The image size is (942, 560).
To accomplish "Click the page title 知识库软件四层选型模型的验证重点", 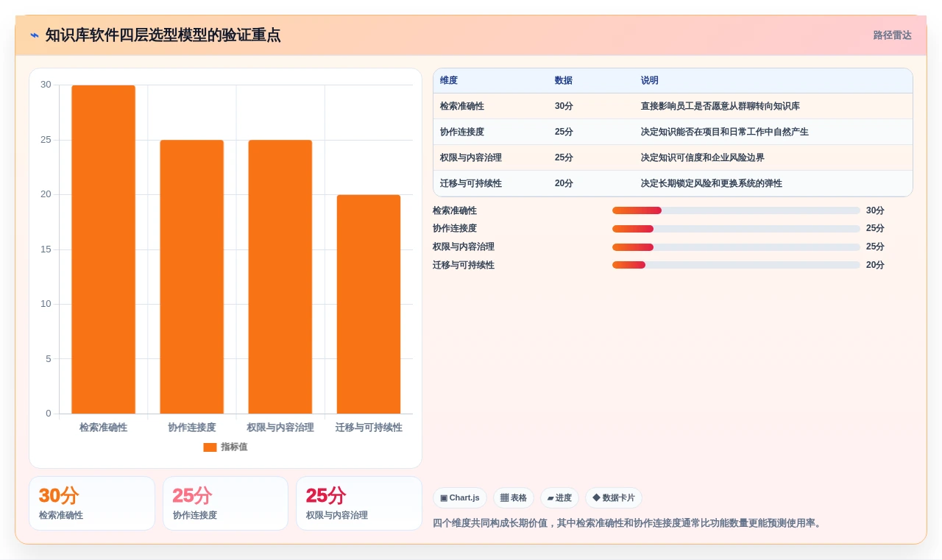I will point(163,35).
